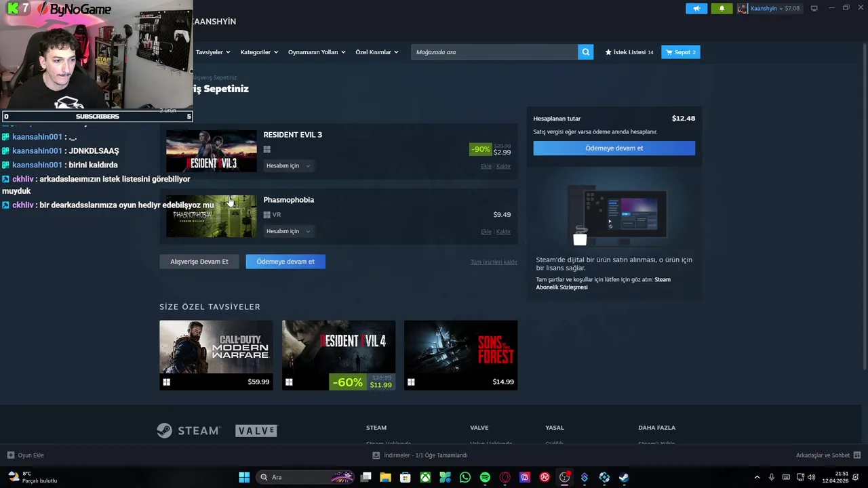
Task: Click Ödemeye devam et below cart items
Action: click(285, 262)
